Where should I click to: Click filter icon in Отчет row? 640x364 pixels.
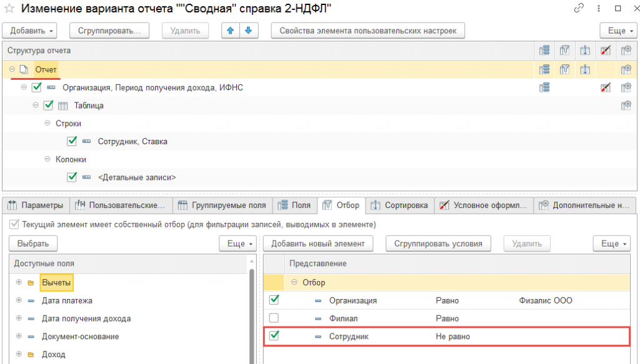(565, 70)
